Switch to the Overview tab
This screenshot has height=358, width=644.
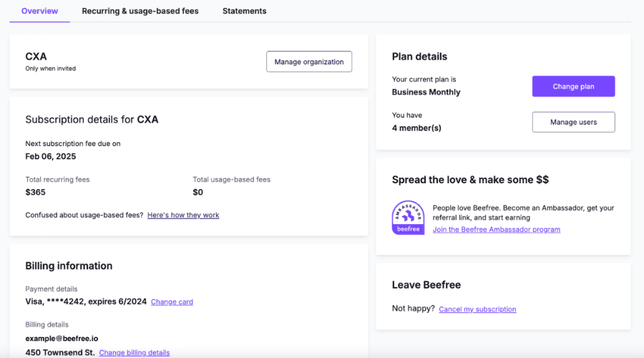(40, 11)
